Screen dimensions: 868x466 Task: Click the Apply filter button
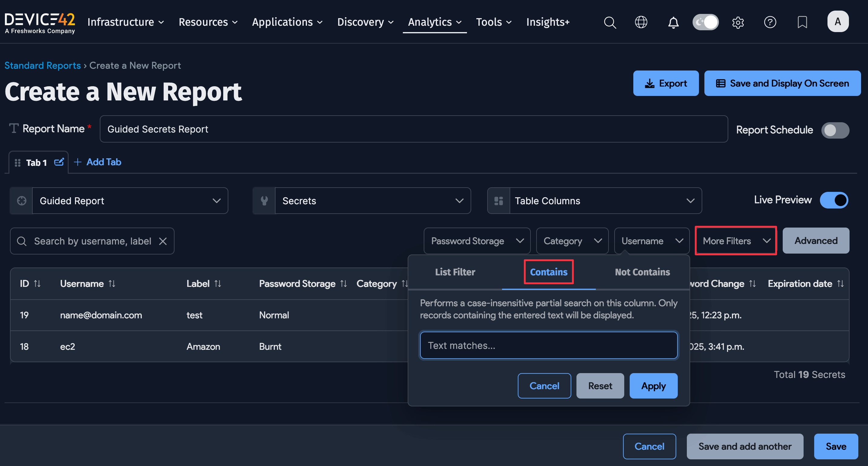653,386
